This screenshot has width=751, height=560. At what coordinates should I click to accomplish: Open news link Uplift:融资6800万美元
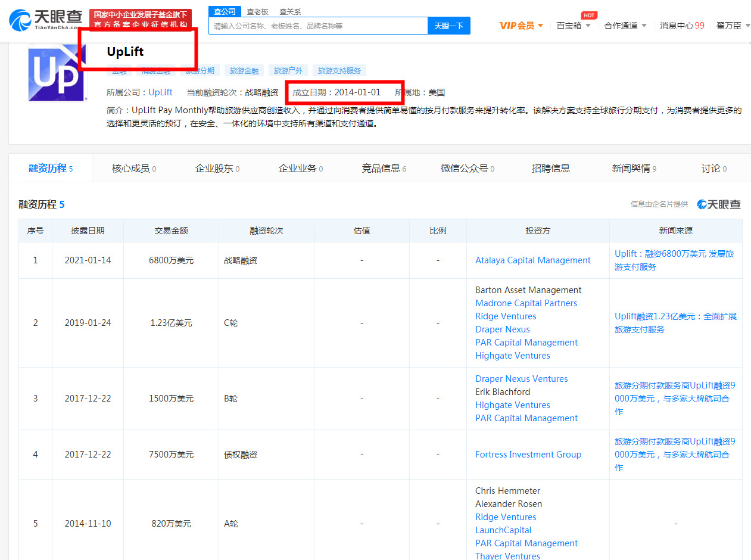pos(674,260)
